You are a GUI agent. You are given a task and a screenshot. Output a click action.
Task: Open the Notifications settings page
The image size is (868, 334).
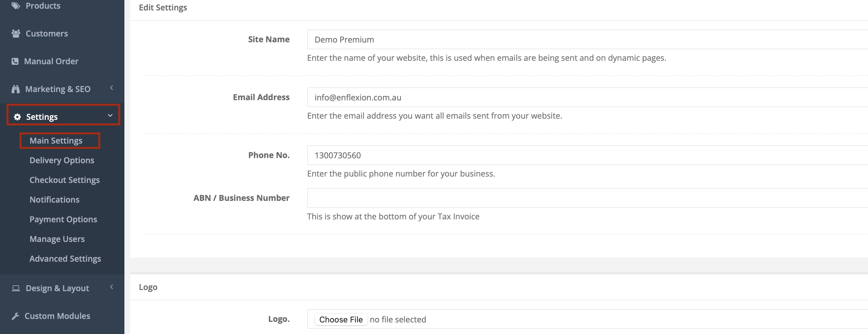(x=54, y=199)
